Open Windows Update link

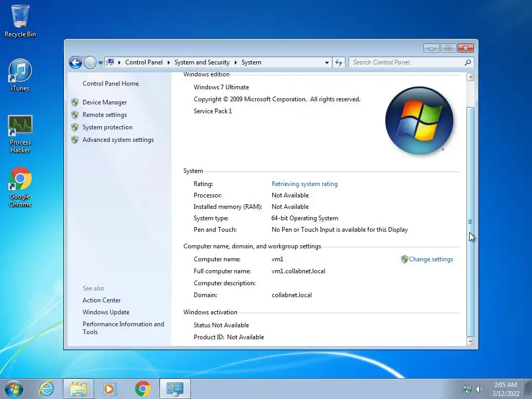click(106, 312)
